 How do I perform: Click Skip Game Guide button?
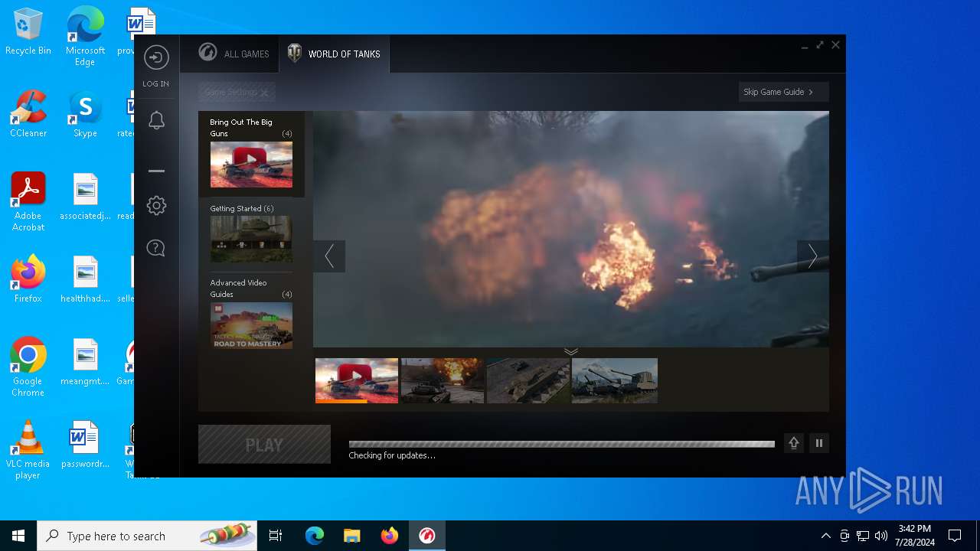click(x=783, y=92)
